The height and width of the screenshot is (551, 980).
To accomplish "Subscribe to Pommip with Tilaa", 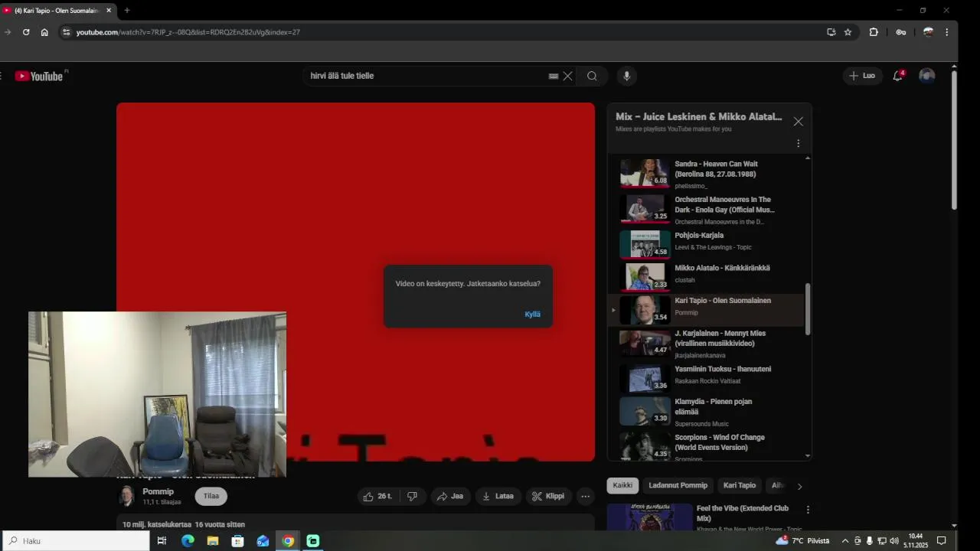I will pos(211,496).
